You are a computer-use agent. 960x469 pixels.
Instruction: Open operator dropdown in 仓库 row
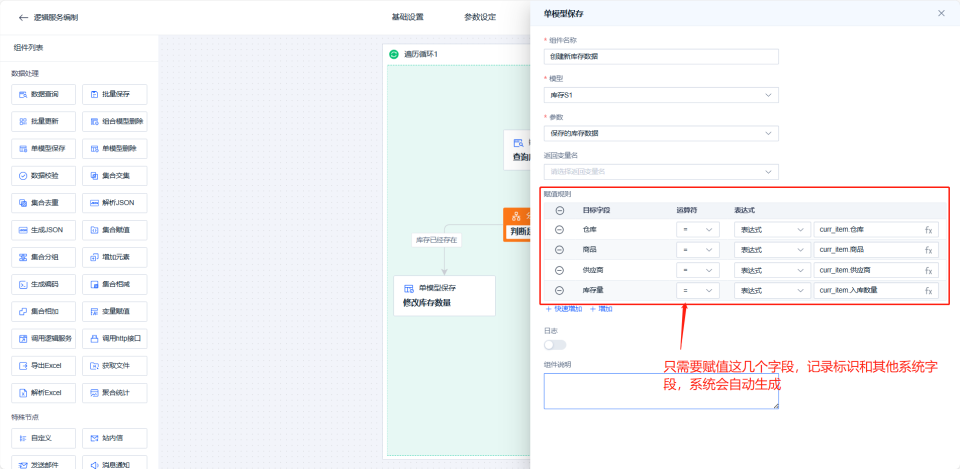click(698, 230)
